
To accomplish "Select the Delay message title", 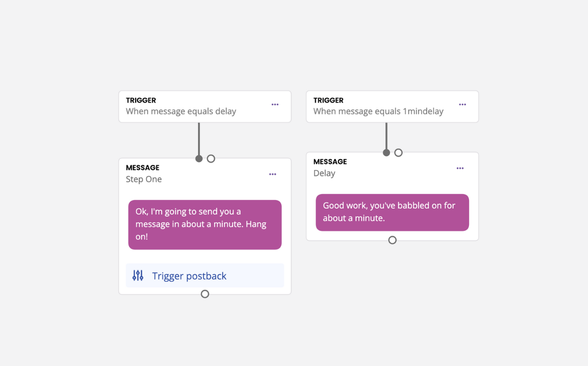I will [x=324, y=173].
